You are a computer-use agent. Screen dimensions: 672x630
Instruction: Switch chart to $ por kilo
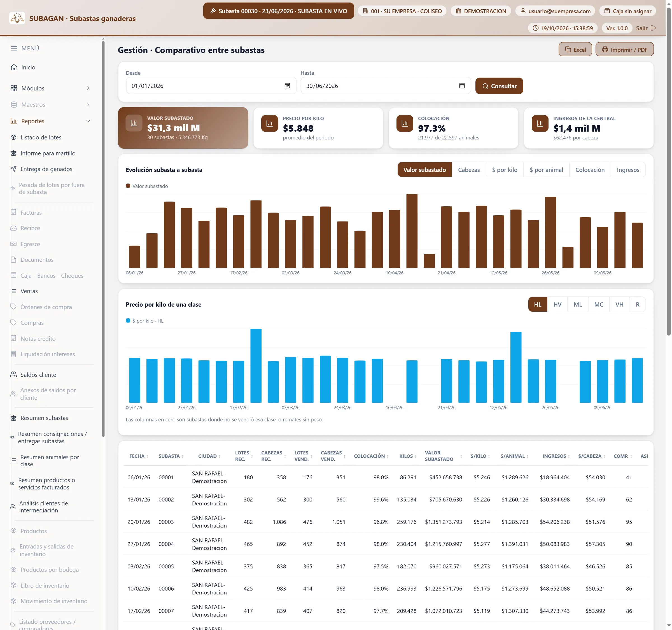505,170
